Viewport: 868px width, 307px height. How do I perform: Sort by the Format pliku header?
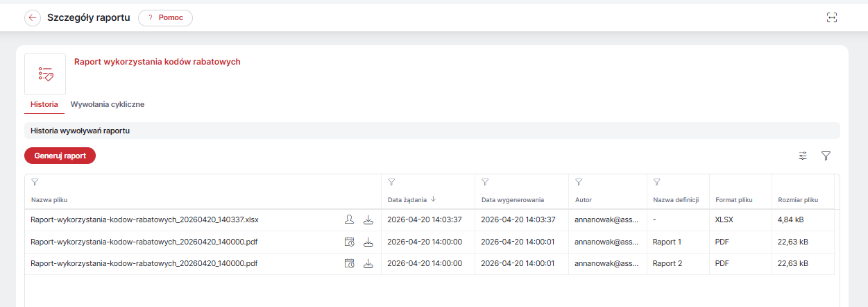tap(734, 200)
